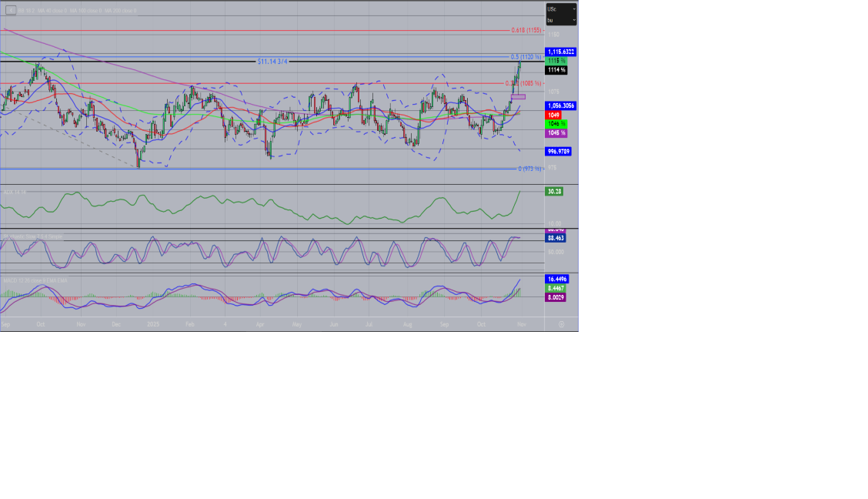Click the red 1049 moving average price tag
868x499 pixels.
coord(553,115)
